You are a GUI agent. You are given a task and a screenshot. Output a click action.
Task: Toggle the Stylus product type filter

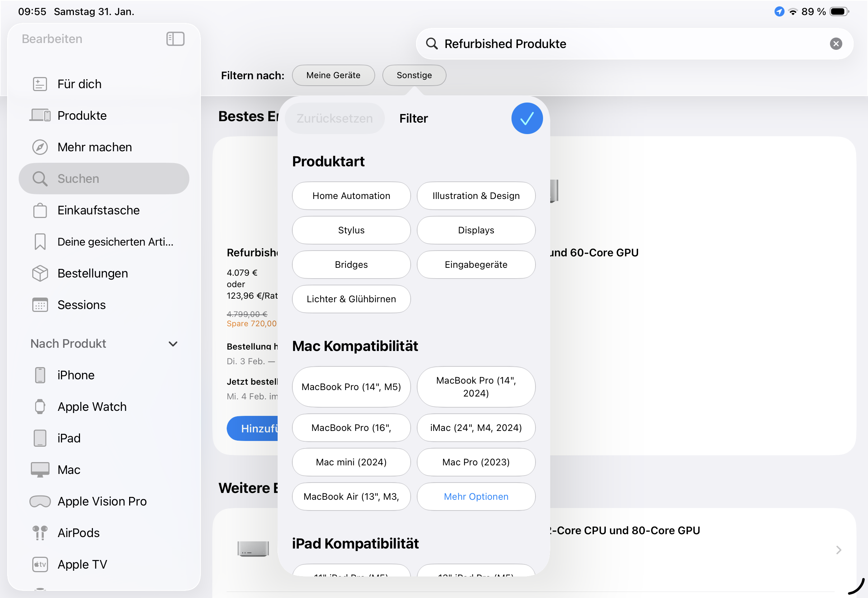351,231
